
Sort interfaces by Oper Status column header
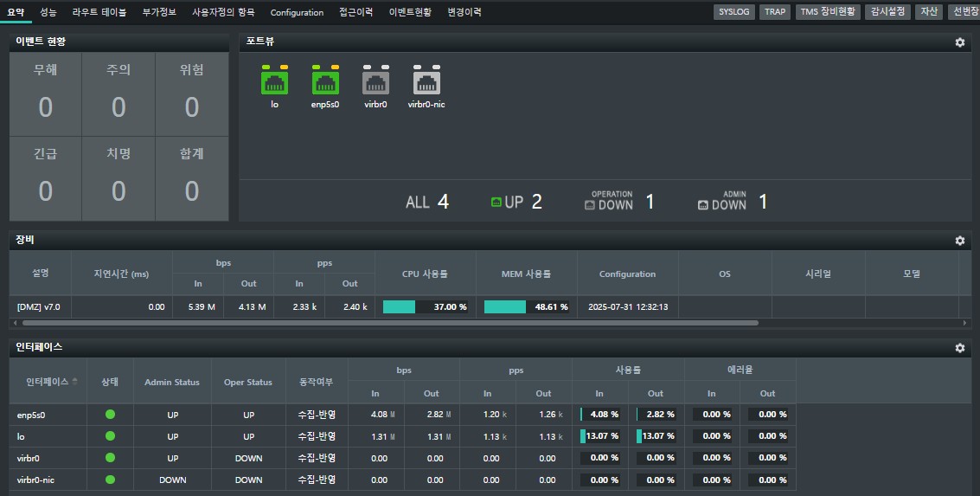(x=248, y=382)
